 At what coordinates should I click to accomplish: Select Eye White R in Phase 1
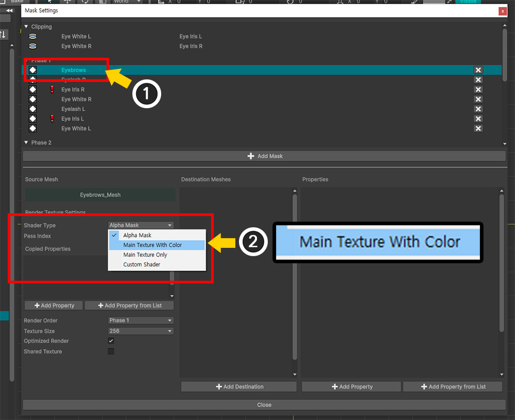[x=76, y=99]
